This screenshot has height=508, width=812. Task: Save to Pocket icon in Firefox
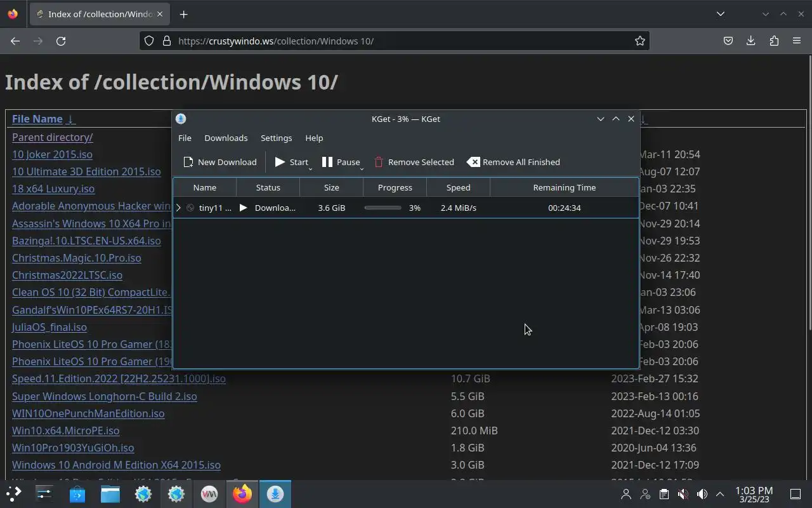tap(728, 41)
